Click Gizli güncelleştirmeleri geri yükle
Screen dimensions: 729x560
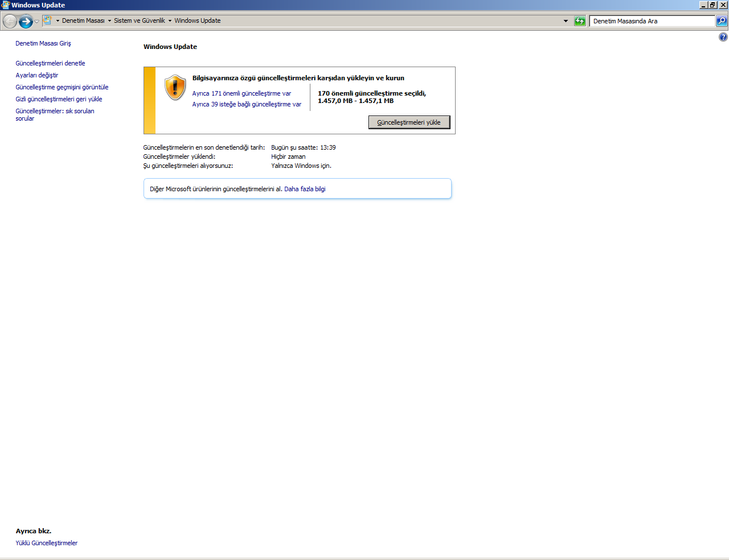(59, 99)
